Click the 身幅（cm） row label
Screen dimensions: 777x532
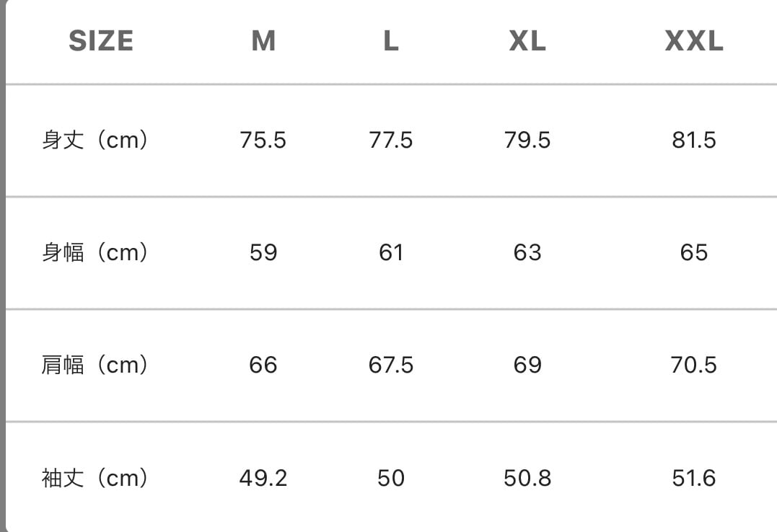(95, 252)
